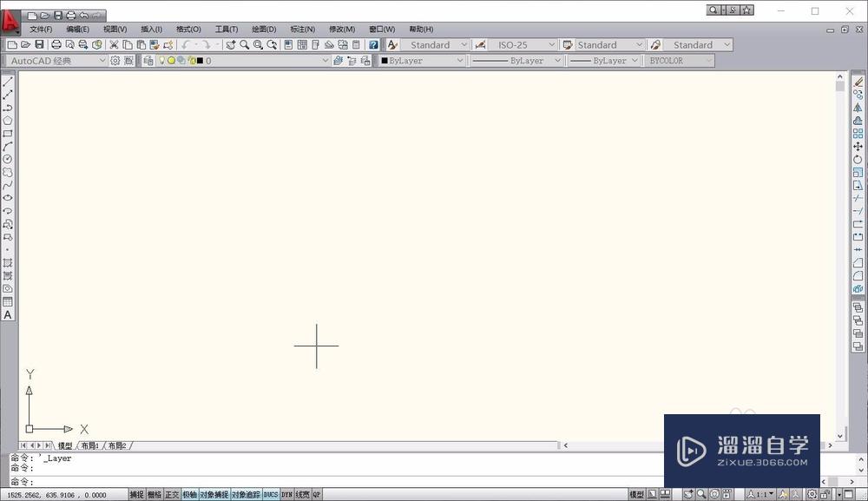The width and height of the screenshot is (868, 501).
Task: Open the Layer Properties Manager
Action: click(x=149, y=60)
